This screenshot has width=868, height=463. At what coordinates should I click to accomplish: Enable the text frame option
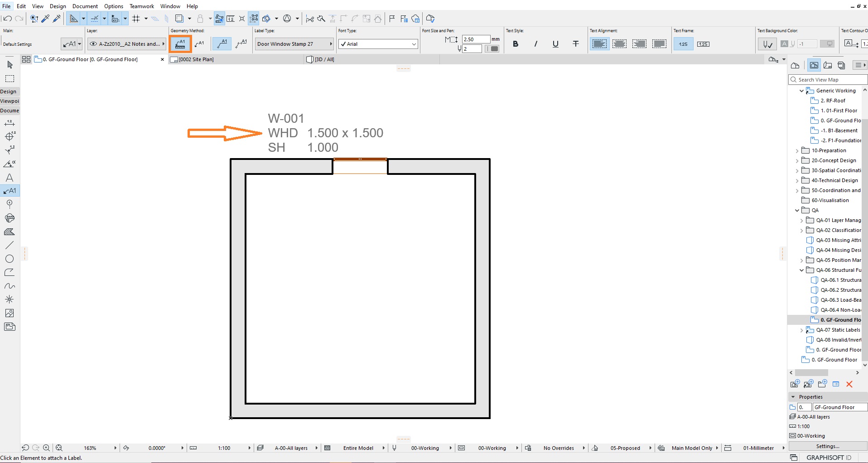tap(703, 44)
